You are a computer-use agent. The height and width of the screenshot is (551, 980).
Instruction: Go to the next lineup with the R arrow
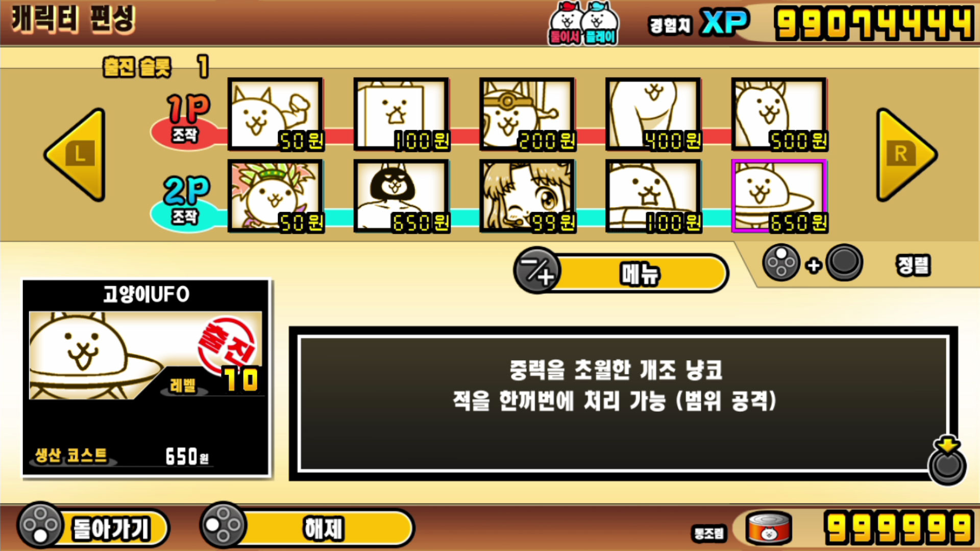pyautogui.click(x=906, y=155)
